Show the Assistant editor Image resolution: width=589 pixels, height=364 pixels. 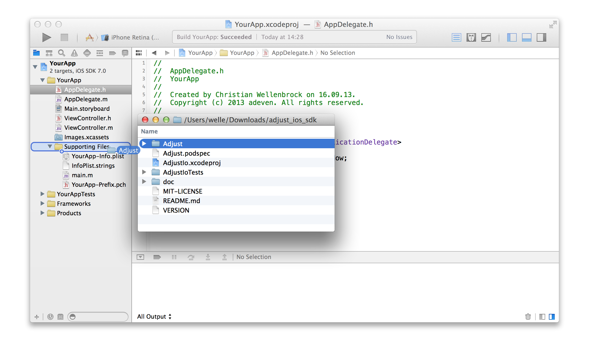(x=471, y=37)
